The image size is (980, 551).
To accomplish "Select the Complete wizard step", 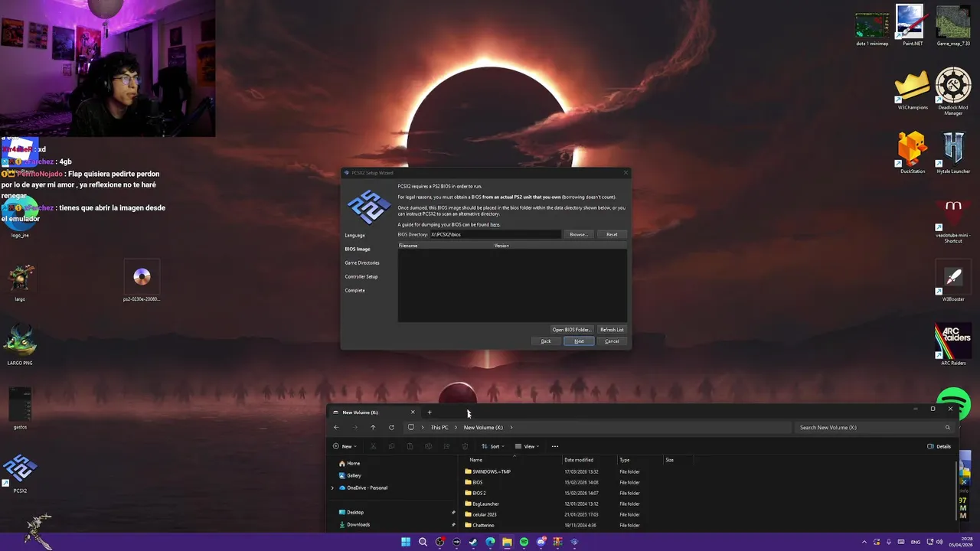I will point(354,290).
